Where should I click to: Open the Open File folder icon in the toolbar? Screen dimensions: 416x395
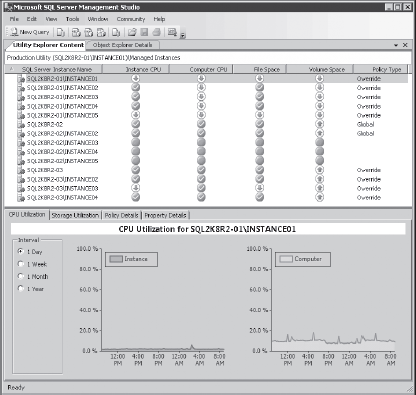coord(132,32)
